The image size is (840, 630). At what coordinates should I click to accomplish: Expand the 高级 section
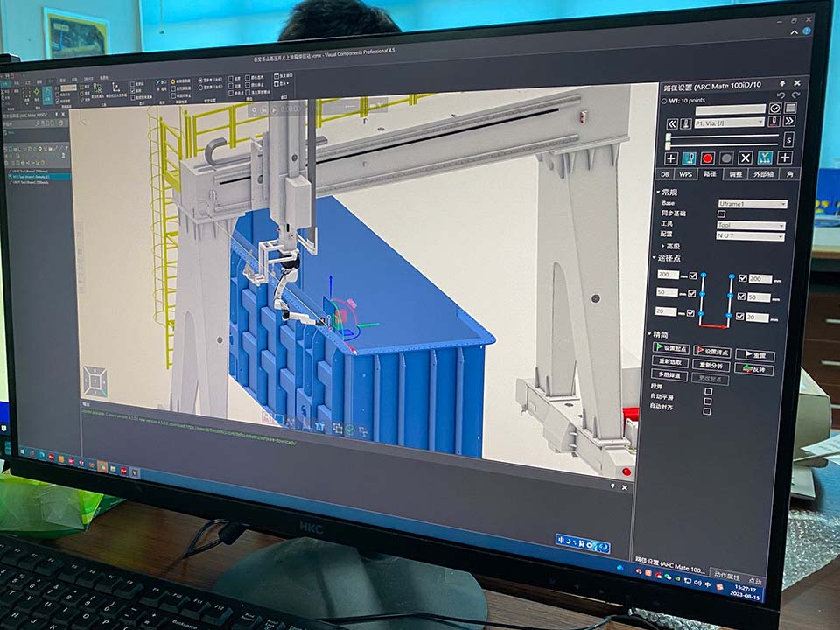[x=673, y=246]
